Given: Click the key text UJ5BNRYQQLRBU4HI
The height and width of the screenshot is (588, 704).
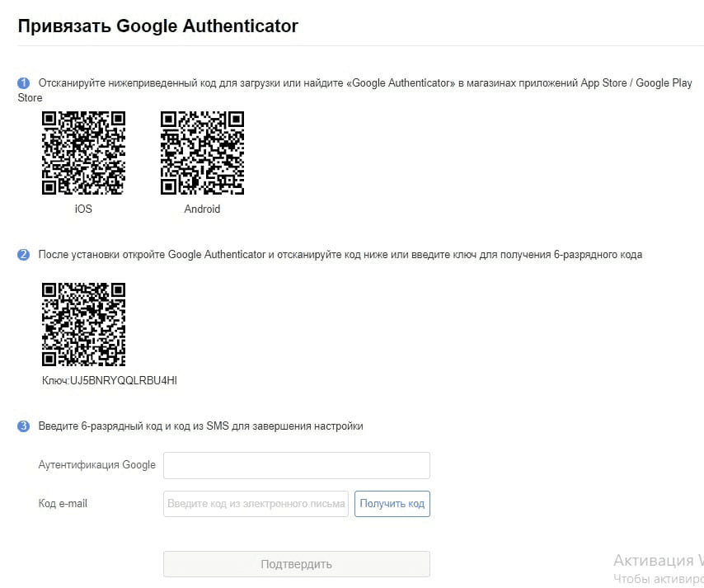Looking at the screenshot, I should click(x=124, y=380).
